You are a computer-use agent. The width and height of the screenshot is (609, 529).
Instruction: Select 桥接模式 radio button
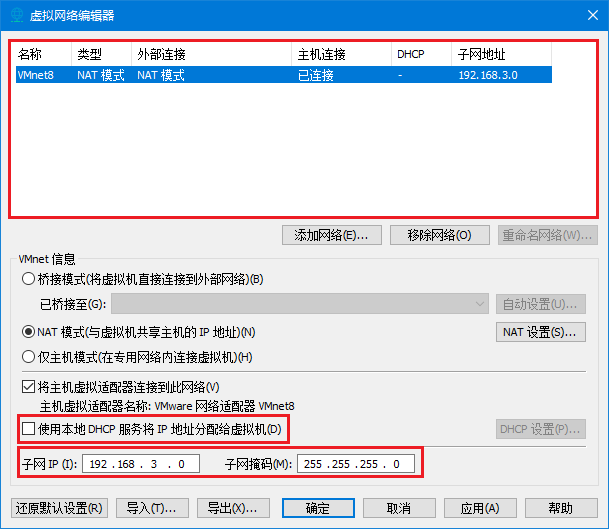tap(28, 279)
